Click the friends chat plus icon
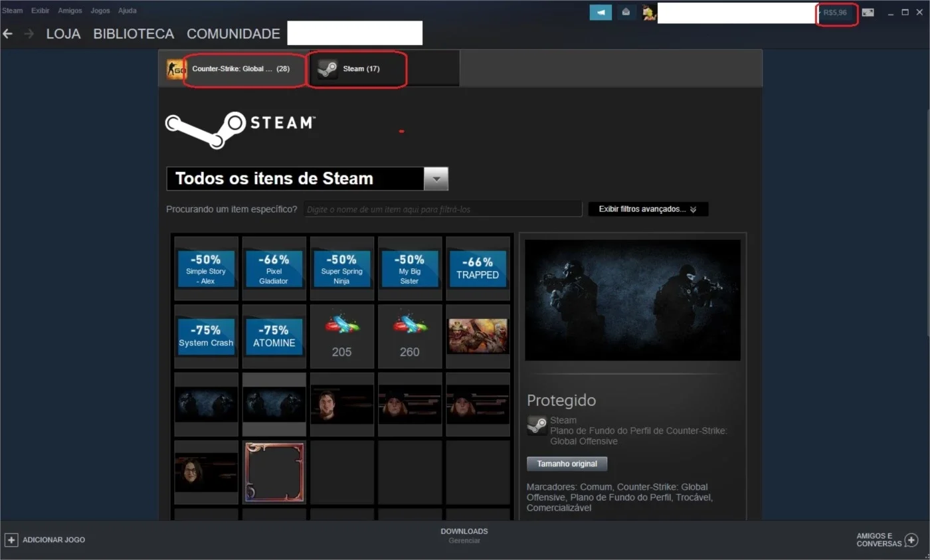 tap(911, 540)
